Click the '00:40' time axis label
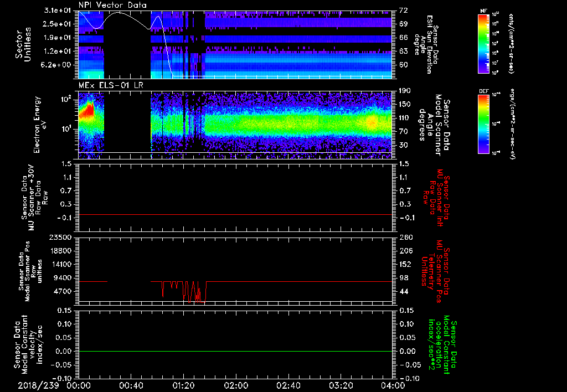This screenshot has height=392, width=567. tap(131, 385)
